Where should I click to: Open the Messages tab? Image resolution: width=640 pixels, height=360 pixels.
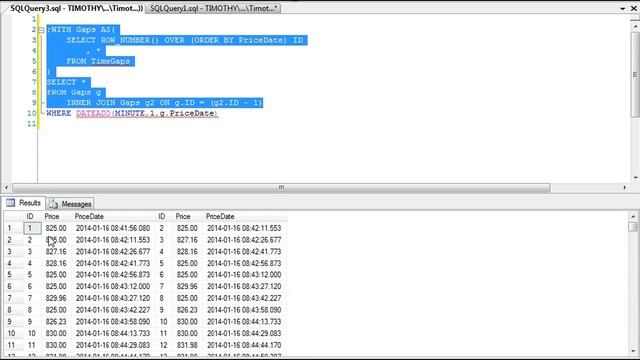point(70,204)
